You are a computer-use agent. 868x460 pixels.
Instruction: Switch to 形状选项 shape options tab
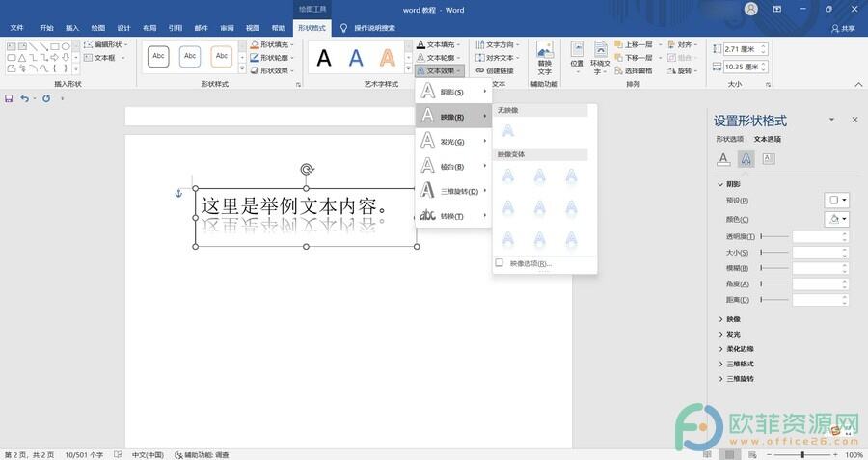coord(730,139)
